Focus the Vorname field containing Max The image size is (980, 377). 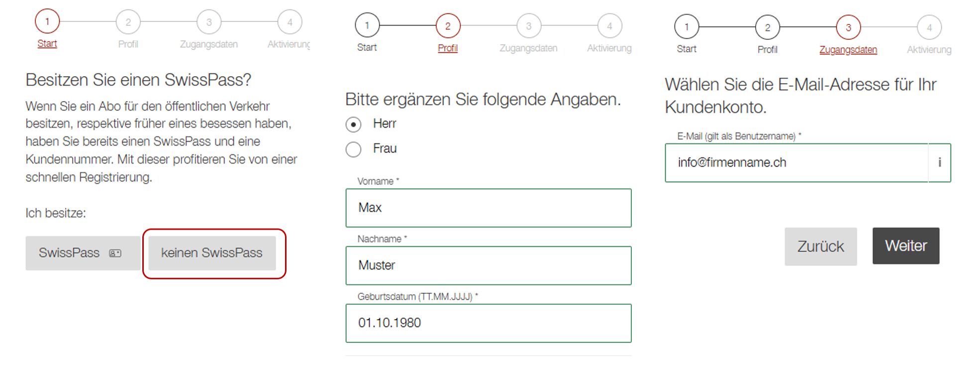click(489, 208)
